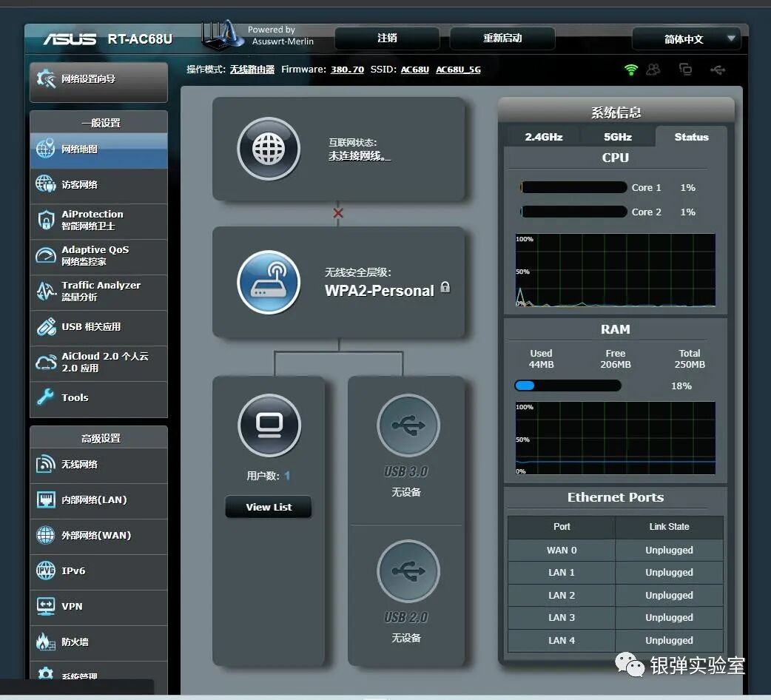Click the Firewall (防火墙) flame icon
Image resolution: width=771 pixels, height=700 pixels.
[x=46, y=642]
